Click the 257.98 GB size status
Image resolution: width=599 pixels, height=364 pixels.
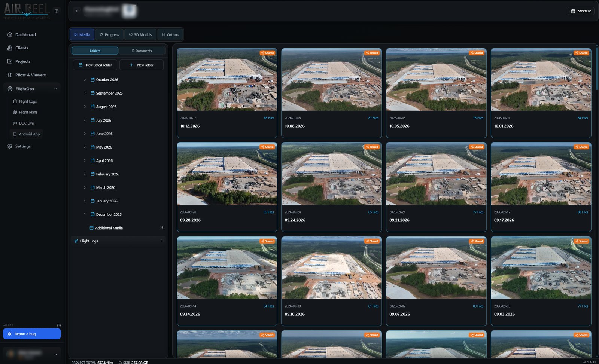click(x=140, y=362)
